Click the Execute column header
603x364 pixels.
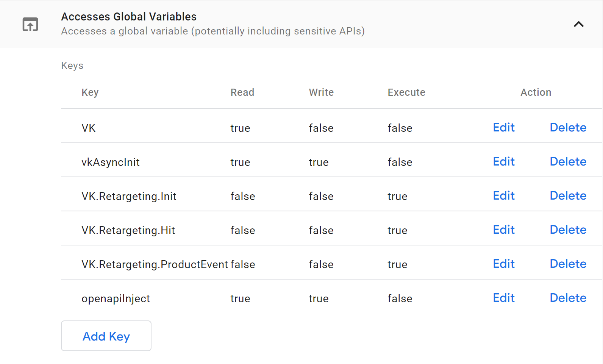406,92
